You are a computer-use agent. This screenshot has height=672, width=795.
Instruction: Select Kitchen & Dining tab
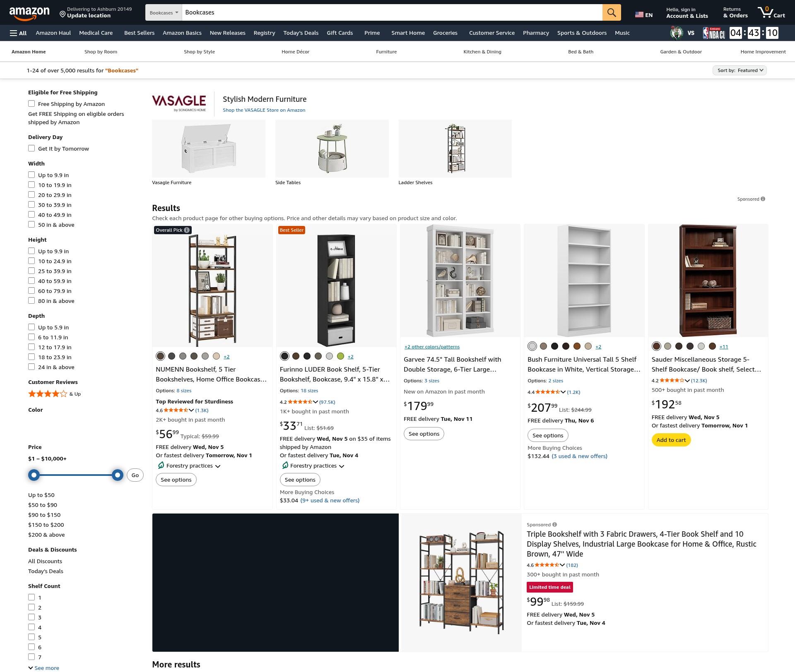[482, 52]
